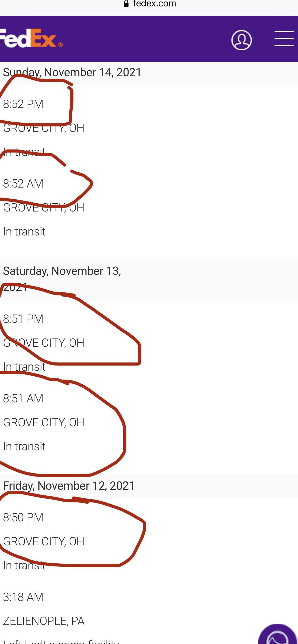Click the 8:51 PM scan time

click(x=23, y=319)
